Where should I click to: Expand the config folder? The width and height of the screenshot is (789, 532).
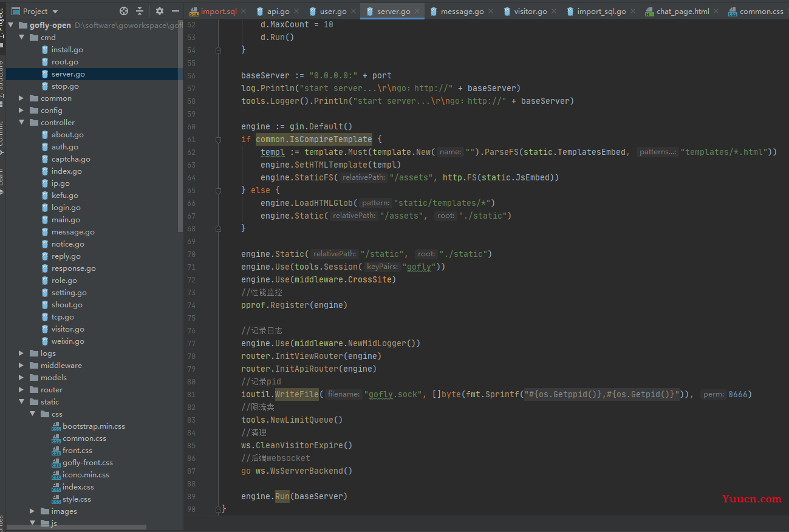[x=22, y=111]
